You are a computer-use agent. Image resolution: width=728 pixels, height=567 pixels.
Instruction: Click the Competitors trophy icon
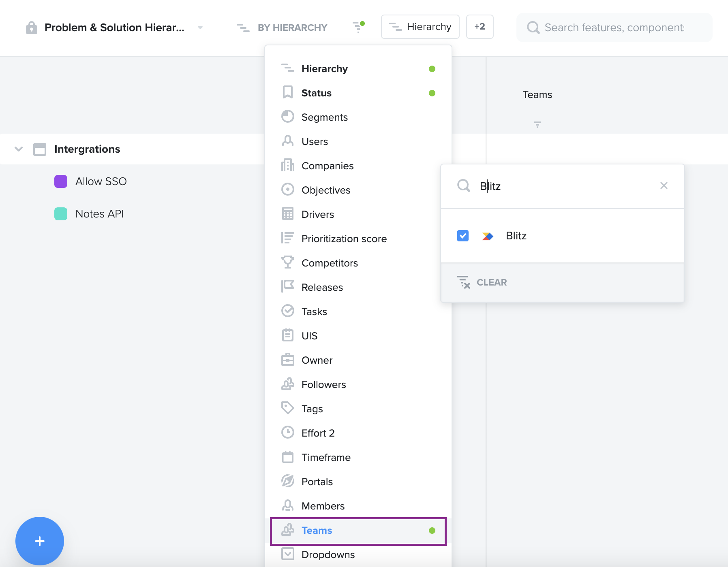click(x=288, y=262)
